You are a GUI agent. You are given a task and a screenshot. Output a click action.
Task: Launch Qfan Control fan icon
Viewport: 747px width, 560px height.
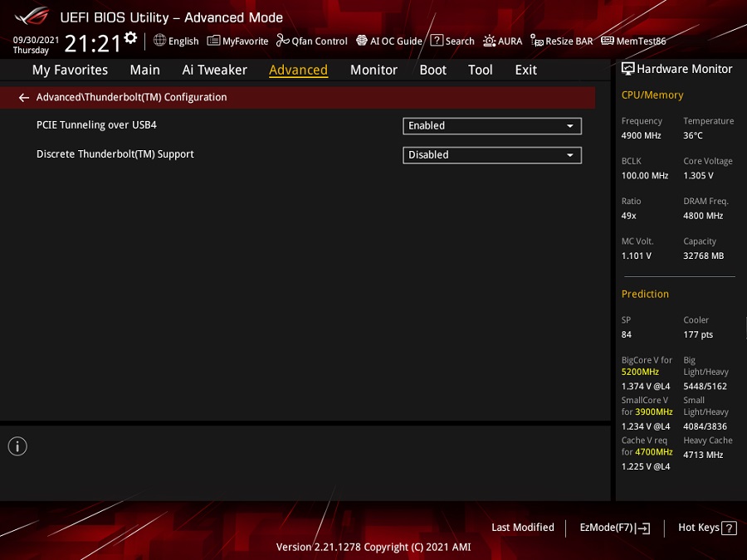[x=282, y=41]
